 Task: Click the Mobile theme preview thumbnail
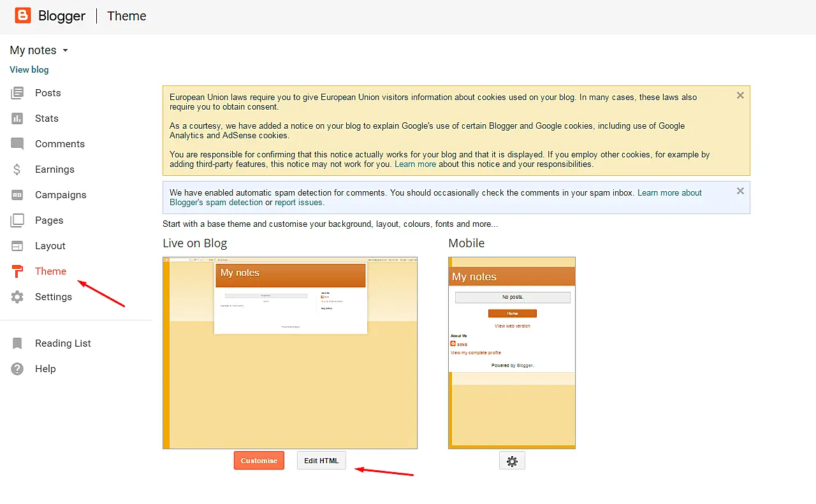point(512,353)
